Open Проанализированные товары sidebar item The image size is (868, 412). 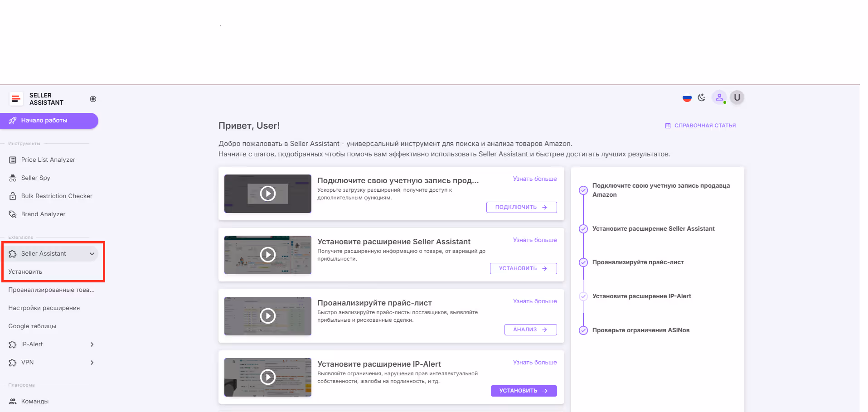point(51,290)
